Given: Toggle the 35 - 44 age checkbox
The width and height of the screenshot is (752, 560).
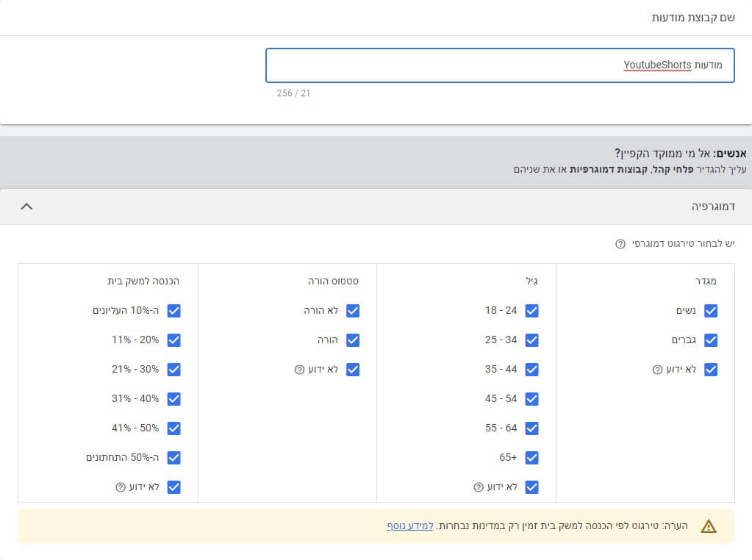Looking at the screenshot, I should [x=531, y=370].
